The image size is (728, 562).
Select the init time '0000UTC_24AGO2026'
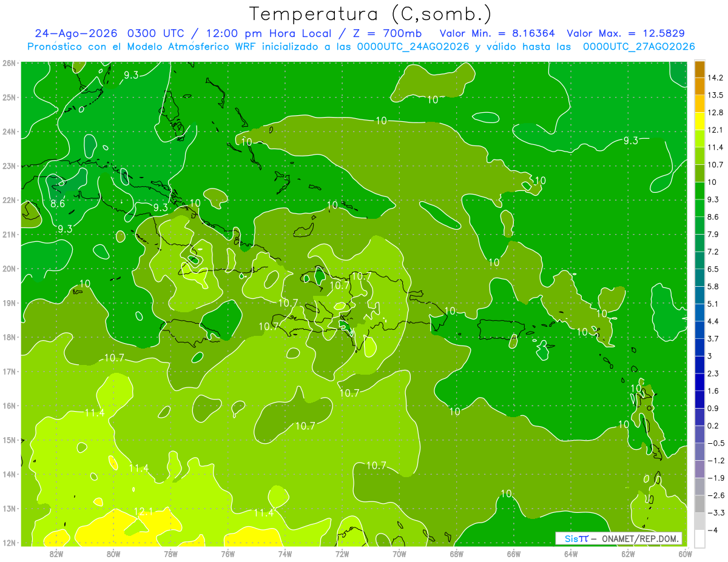click(413, 47)
